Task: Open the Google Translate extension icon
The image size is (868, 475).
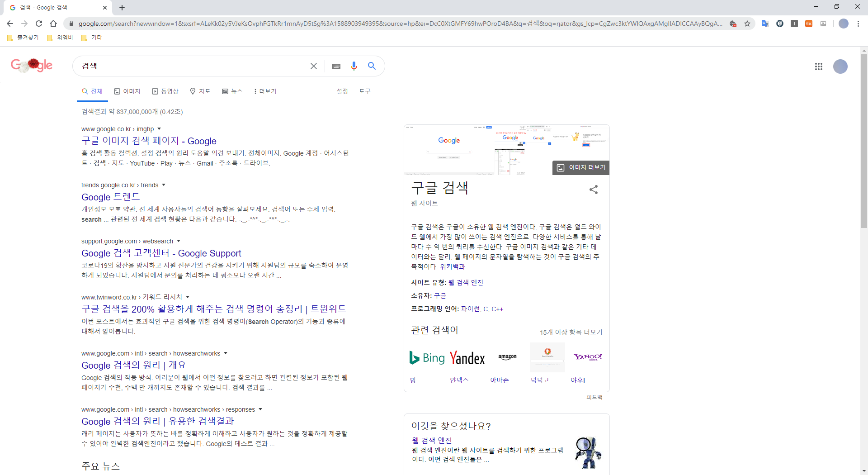Action: pyautogui.click(x=765, y=24)
